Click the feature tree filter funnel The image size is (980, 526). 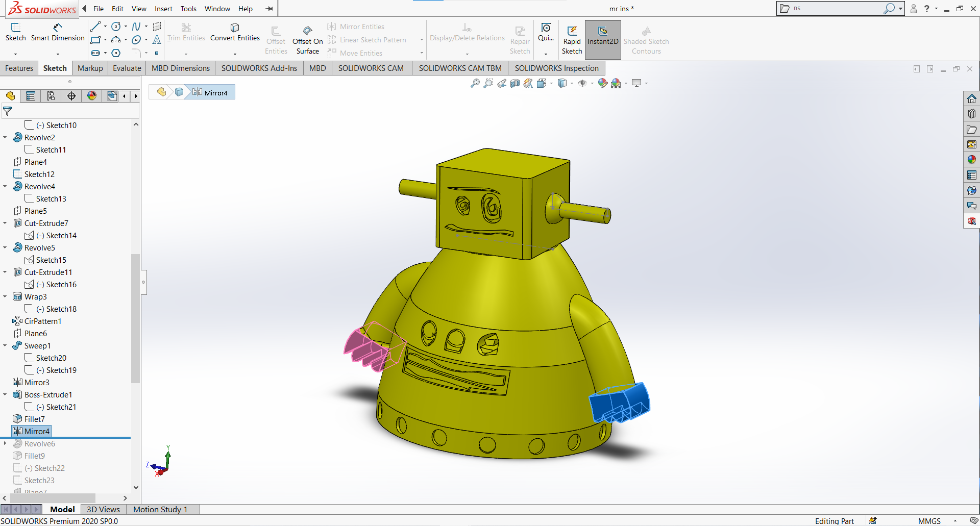click(x=8, y=111)
